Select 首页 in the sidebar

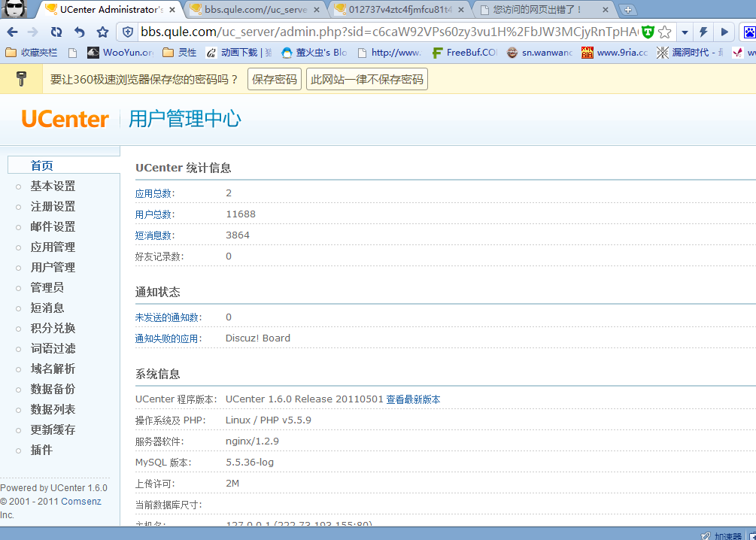[x=42, y=166]
